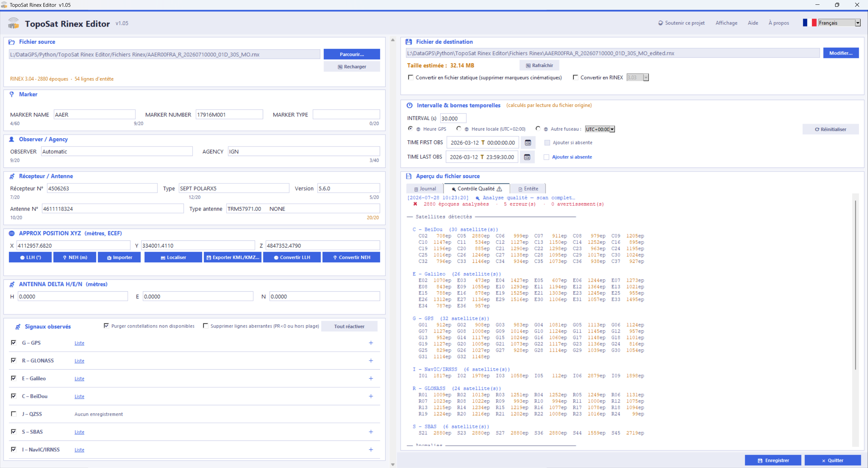Select Heure locale (UTC+02:00) radio button
The width and height of the screenshot is (868, 468).
(x=459, y=129)
